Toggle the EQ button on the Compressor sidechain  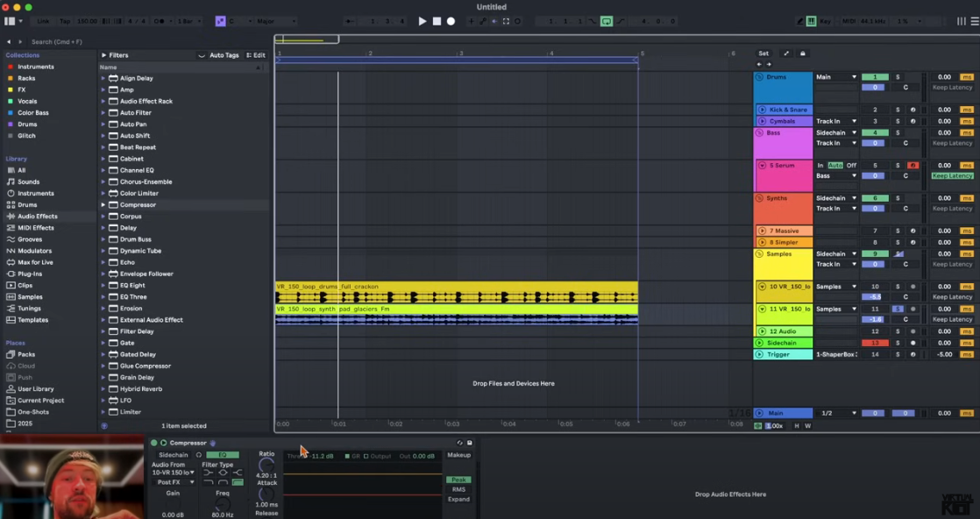[222, 456]
